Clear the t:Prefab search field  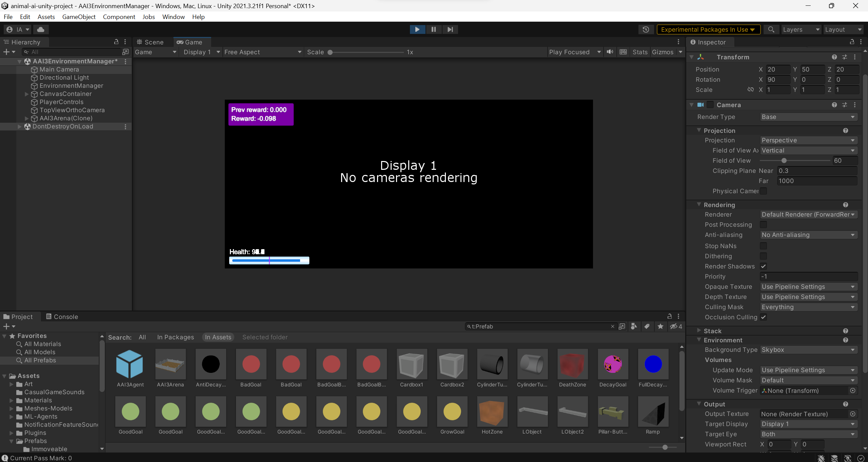tap(612, 326)
